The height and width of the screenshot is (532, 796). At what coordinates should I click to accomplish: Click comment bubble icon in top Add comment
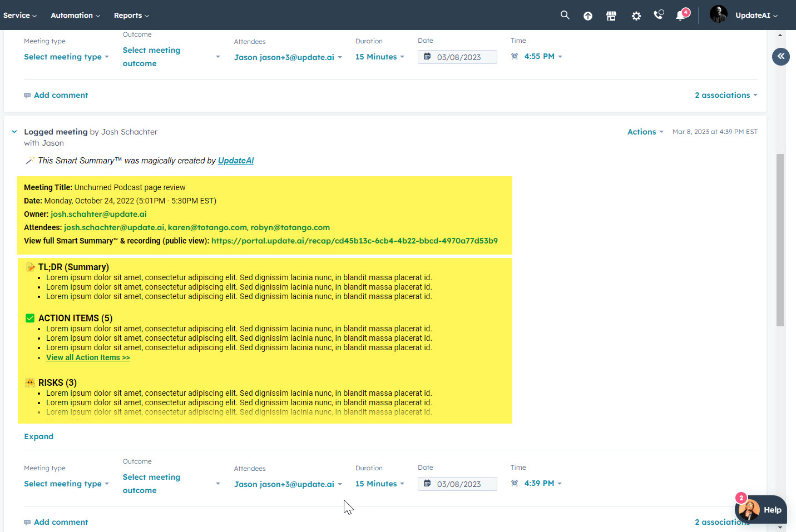click(27, 96)
